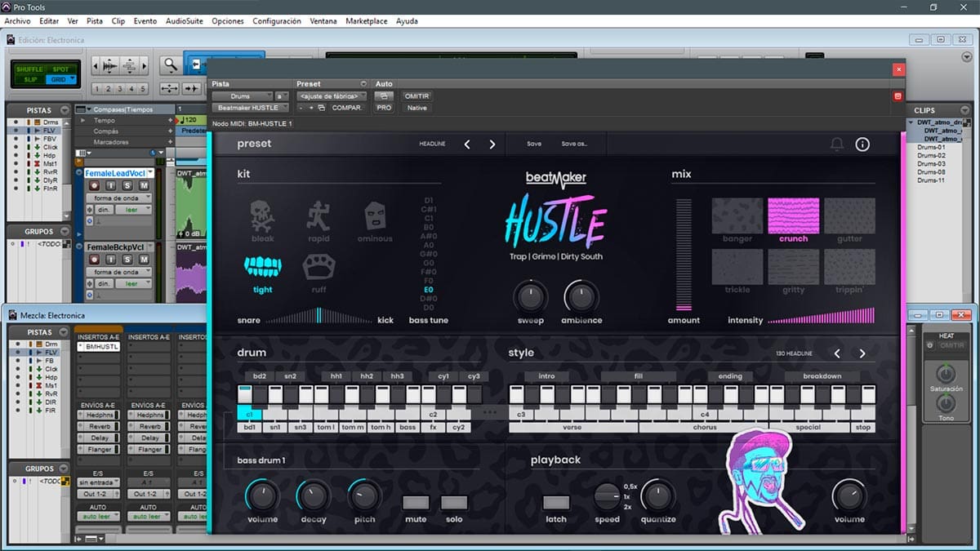The height and width of the screenshot is (551, 980).
Task: Open the AudioSuite menu
Action: [185, 20]
